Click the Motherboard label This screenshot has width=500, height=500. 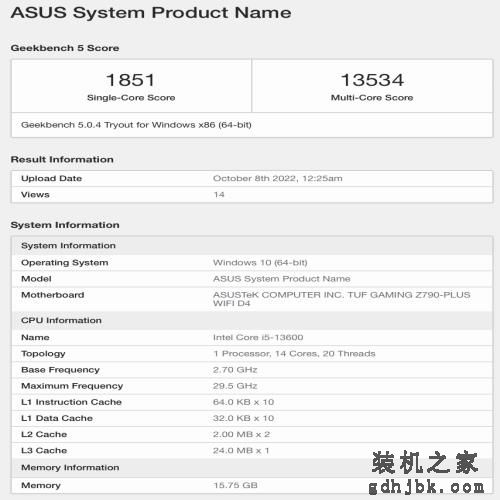click(53, 295)
